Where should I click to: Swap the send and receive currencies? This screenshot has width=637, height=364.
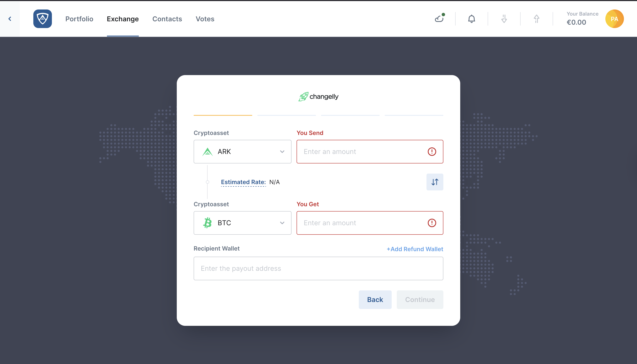435,182
